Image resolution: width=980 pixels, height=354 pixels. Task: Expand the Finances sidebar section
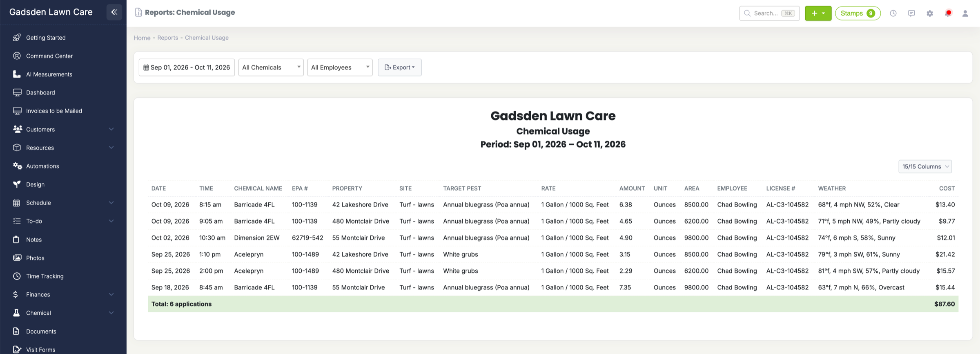click(63, 294)
